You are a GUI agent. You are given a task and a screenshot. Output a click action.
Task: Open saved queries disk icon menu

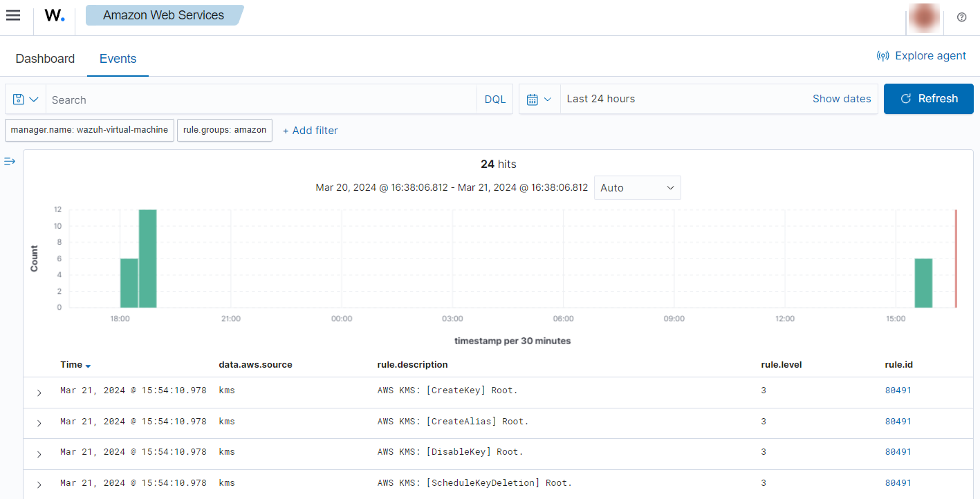26,100
